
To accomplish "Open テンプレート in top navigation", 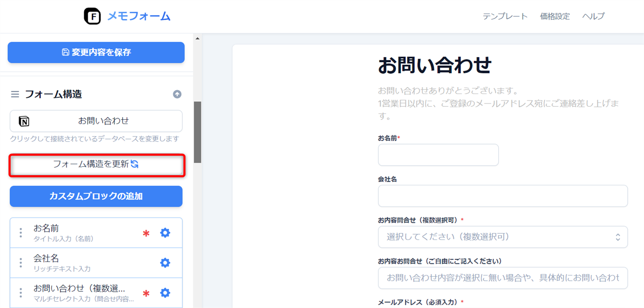I will click(x=505, y=16).
